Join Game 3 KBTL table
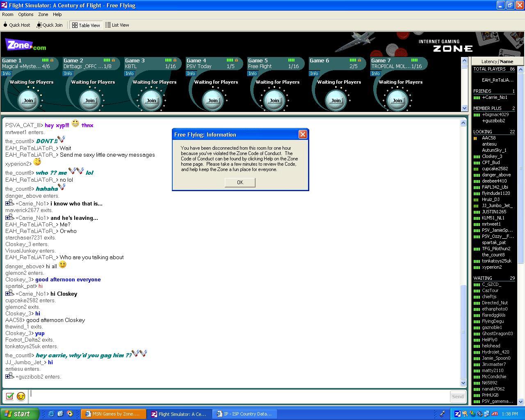 pyautogui.click(x=151, y=100)
